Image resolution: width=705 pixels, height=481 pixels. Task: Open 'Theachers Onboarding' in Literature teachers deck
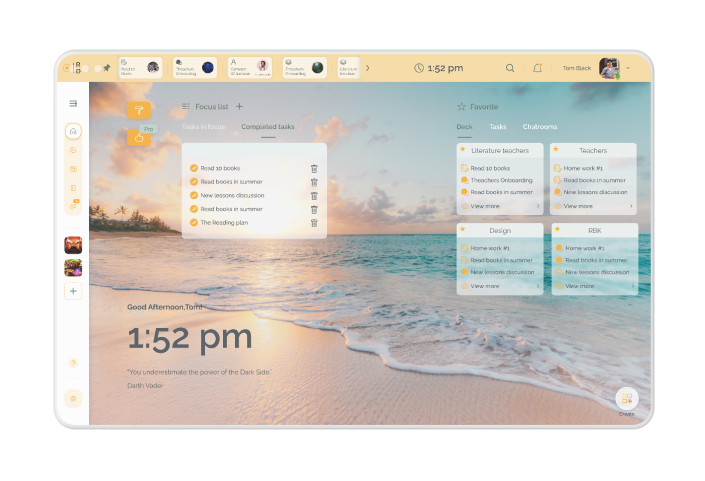click(500, 180)
